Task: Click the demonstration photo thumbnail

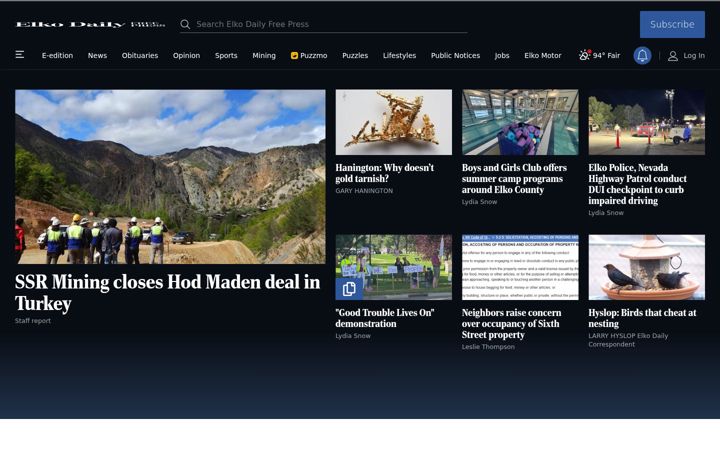Action: (394, 267)
